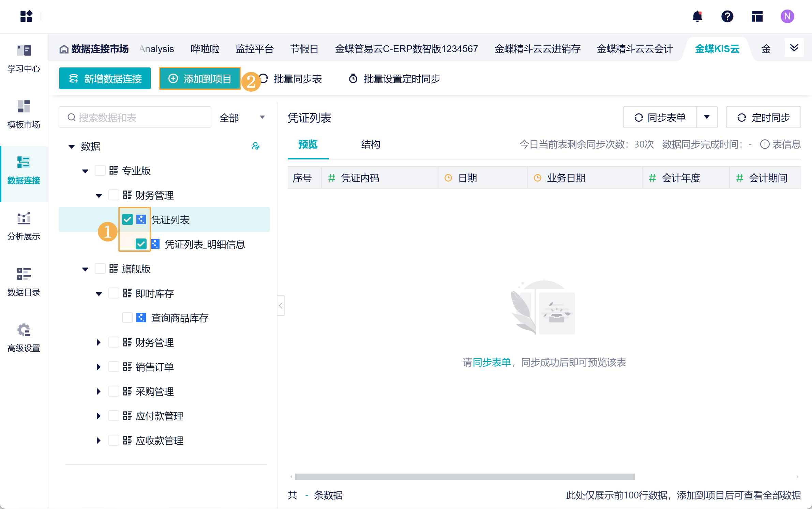Switch to 金蝶精斗云云会计 tab
This screenshot has width=812, height=509.
pos(635,49)
